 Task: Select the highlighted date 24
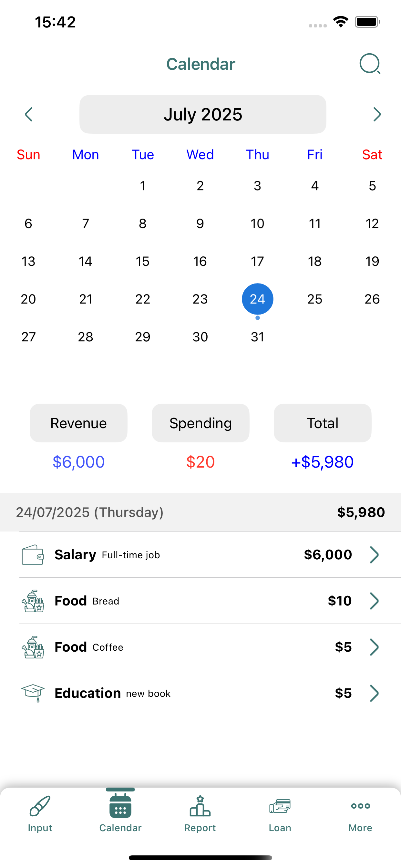[x=257, y=299]
